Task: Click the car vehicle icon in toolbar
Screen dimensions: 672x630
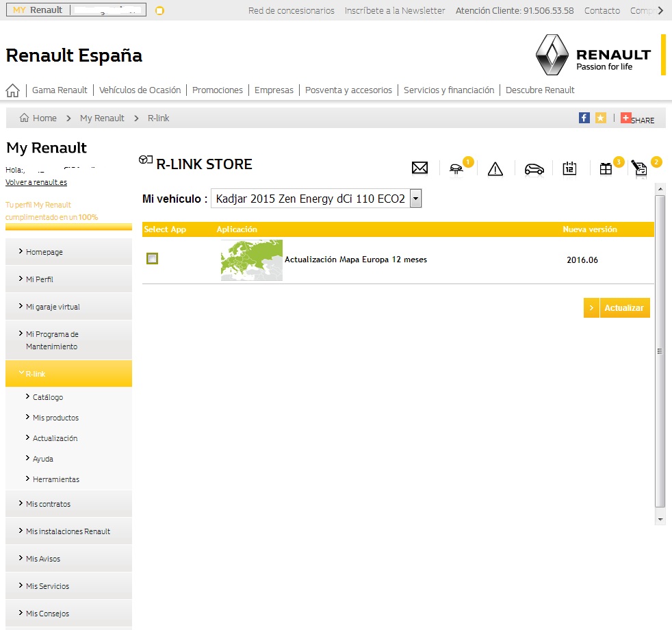Action: (x=534, y=169)
